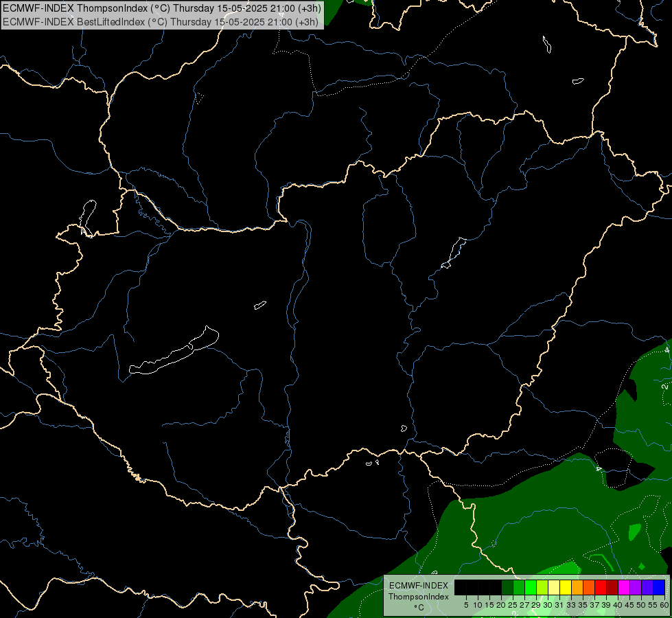The image size is (672, 618).
Task: Choose the magenta 40–45 legend swatch
Action: click(x=624, y=587)
